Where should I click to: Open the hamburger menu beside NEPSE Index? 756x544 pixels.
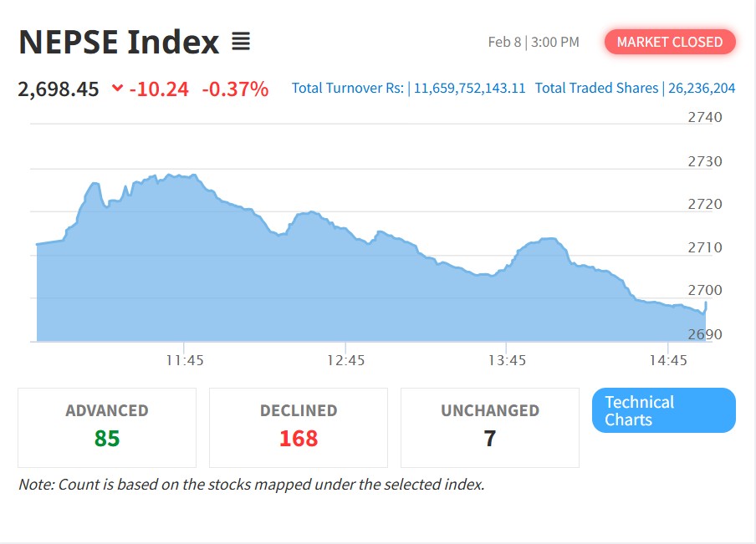pos(241,41)
